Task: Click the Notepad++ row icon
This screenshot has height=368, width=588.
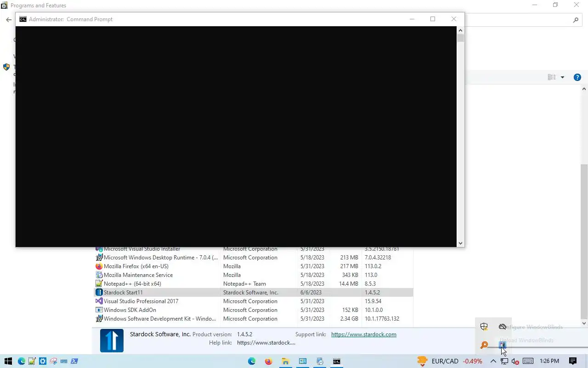Action: [99, 284]
